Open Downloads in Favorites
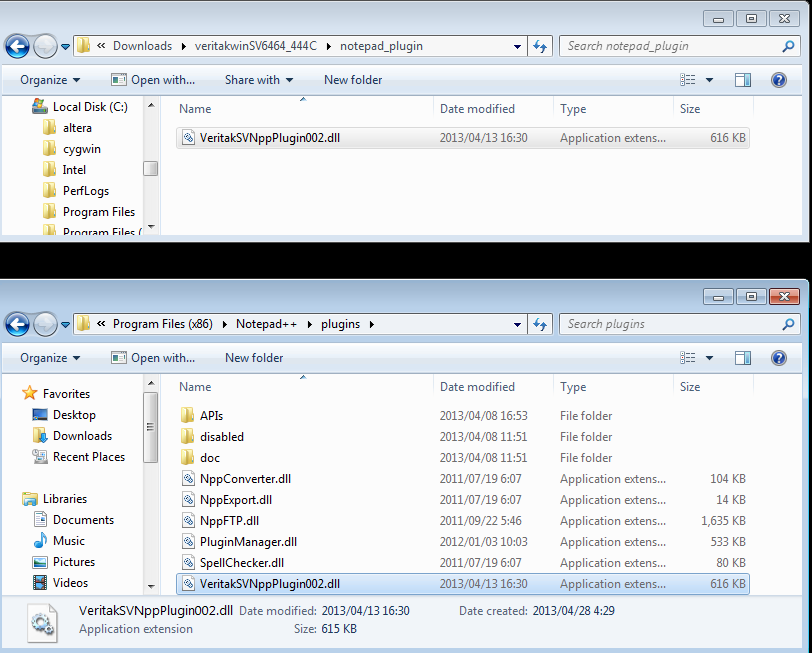 pyautogui.click(x=72, y=436)
